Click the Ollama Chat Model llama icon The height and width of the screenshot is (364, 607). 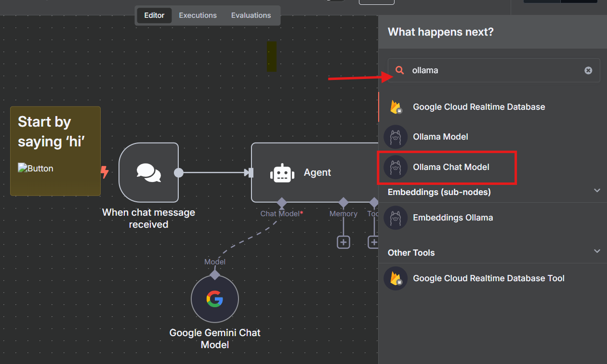pos(396,167)
